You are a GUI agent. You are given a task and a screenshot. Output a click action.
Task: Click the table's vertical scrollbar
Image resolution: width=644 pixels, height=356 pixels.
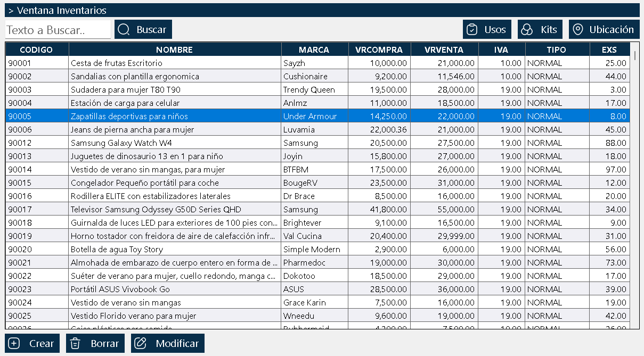(x=634, y=186)
